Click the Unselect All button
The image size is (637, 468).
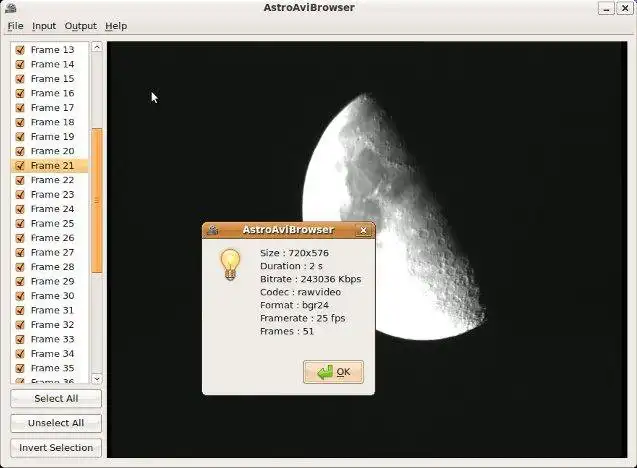[56, 423]
